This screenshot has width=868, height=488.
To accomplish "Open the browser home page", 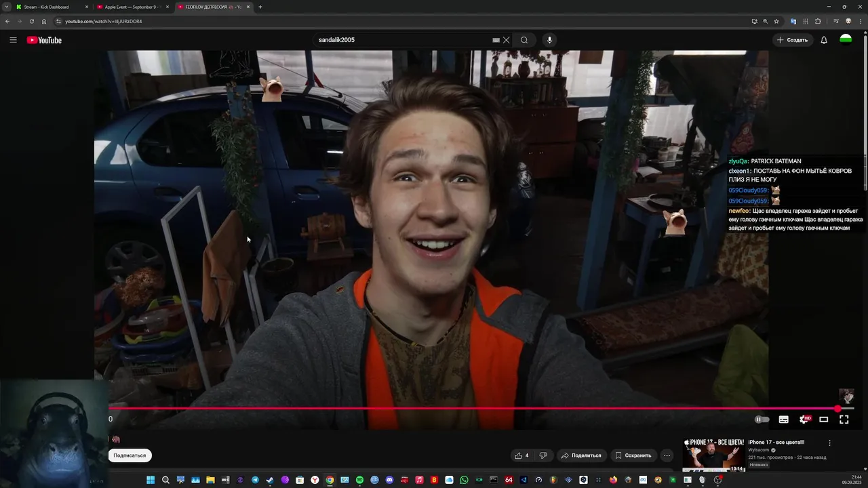I will (x=44, y=21).
